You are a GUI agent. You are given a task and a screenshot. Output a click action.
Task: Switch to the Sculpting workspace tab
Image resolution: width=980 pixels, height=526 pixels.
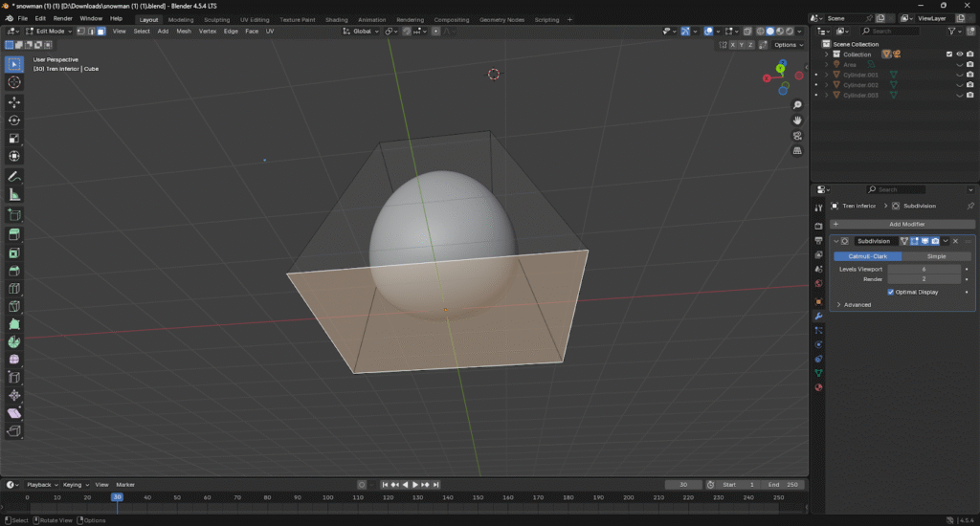[x=216, y=19]
